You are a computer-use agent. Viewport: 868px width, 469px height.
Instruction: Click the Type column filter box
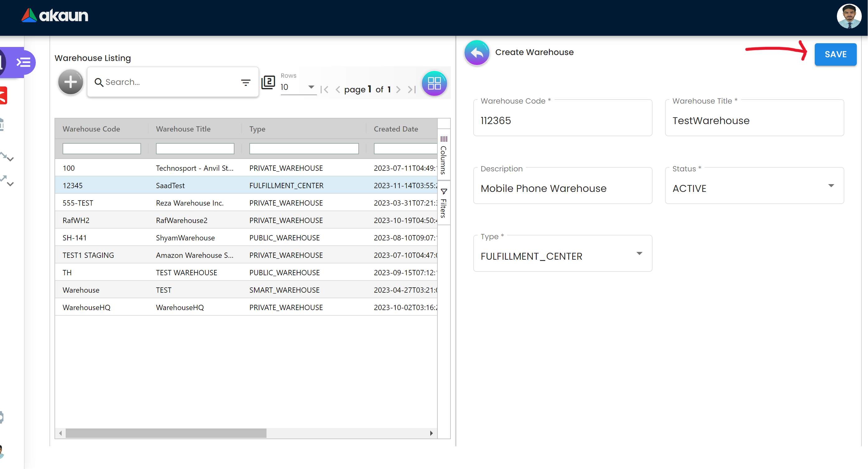(304, 148)
